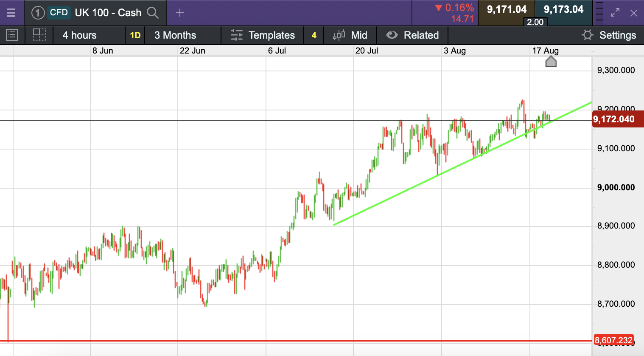644x356 pixels.
Task: Click the CFD product badge
Action: tap(59, 12)
